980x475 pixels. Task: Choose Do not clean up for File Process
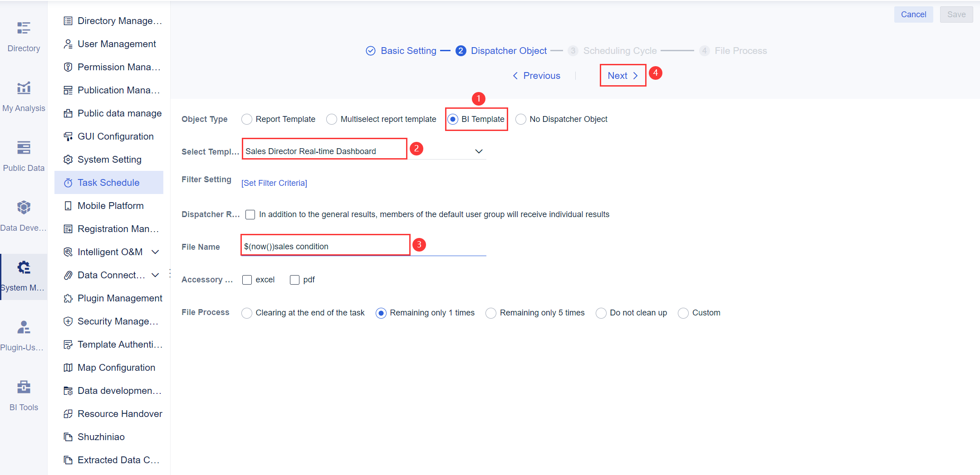click(x=601, y=313)
